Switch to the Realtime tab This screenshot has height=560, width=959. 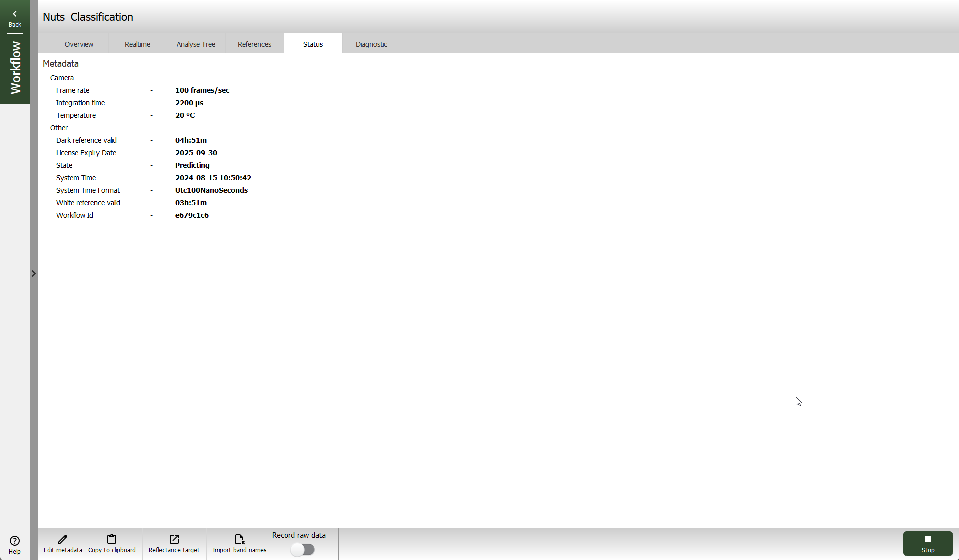pyautogui.click(x=137, y=44)
